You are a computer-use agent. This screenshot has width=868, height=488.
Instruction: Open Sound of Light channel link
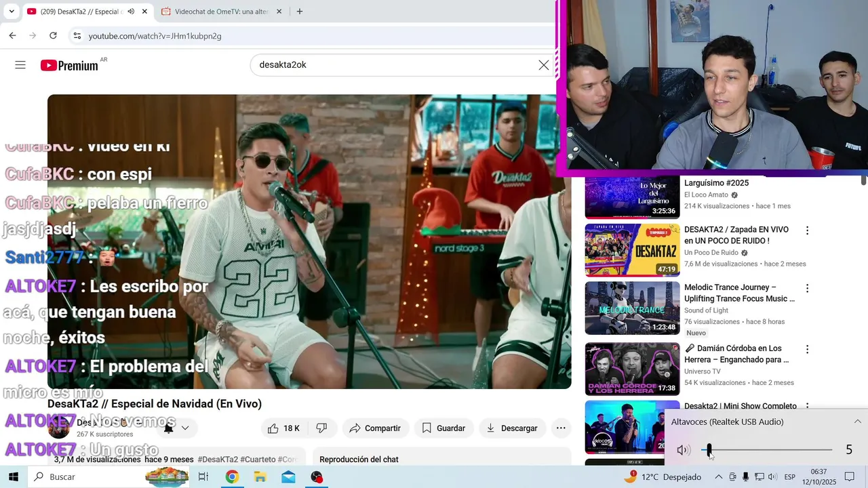(707, 310)
